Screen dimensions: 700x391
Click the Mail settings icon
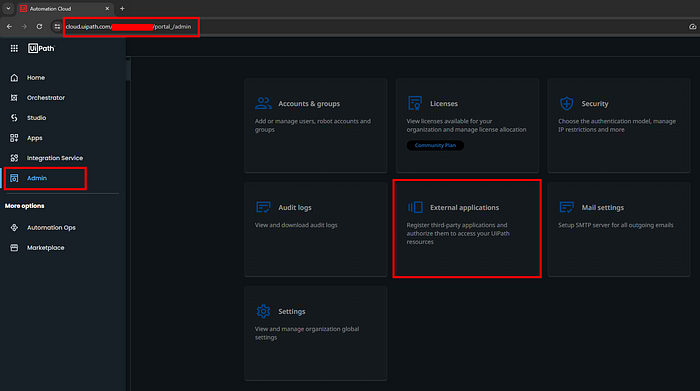(x=567, y=207)
